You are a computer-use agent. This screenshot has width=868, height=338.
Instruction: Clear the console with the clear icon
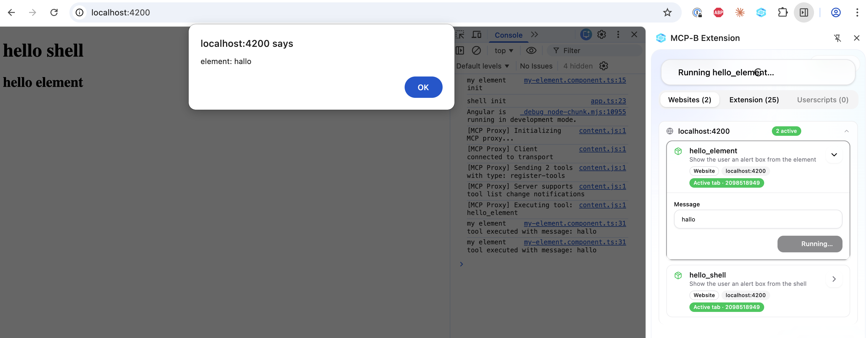(x=476, y=50)
